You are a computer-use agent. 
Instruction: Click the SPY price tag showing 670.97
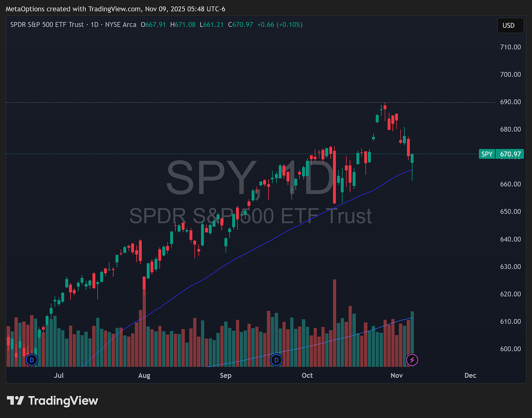click(x=501, y=154)
